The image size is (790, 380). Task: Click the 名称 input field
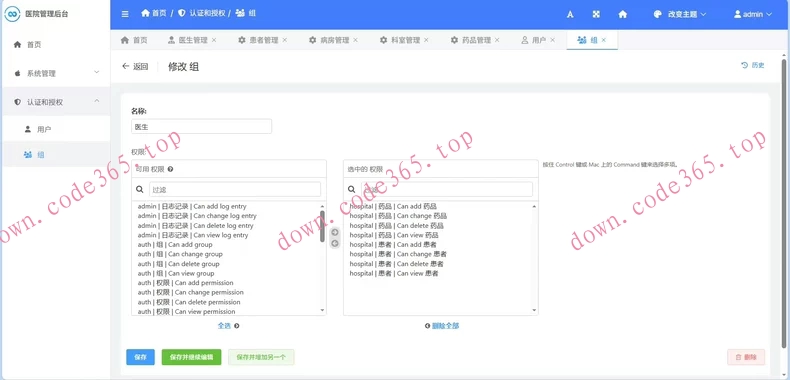point(201,126)
